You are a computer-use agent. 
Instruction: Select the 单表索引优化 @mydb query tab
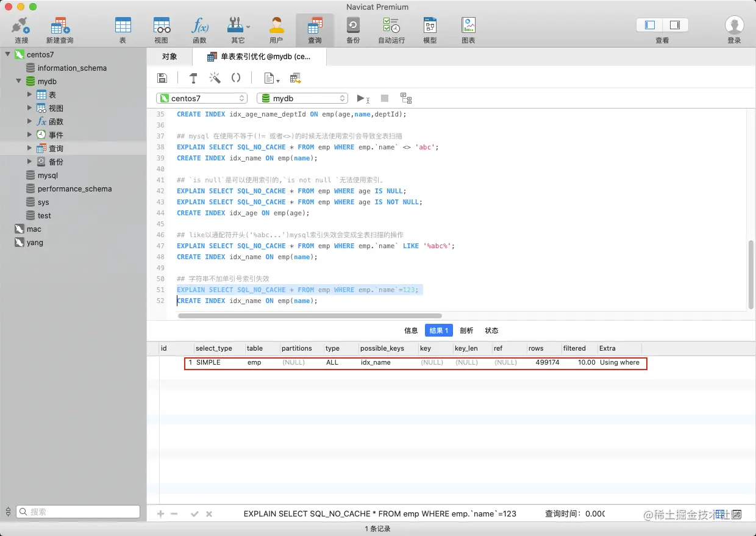pyautogui.click(x=259, y=57)
